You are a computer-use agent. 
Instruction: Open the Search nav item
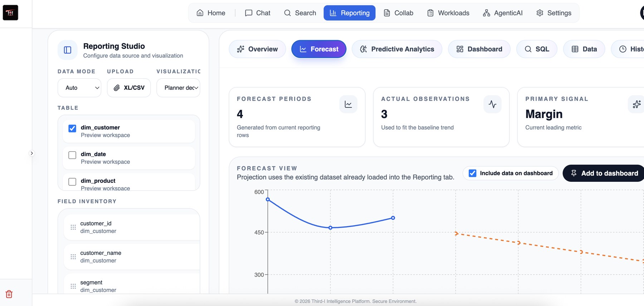point(300,13)
